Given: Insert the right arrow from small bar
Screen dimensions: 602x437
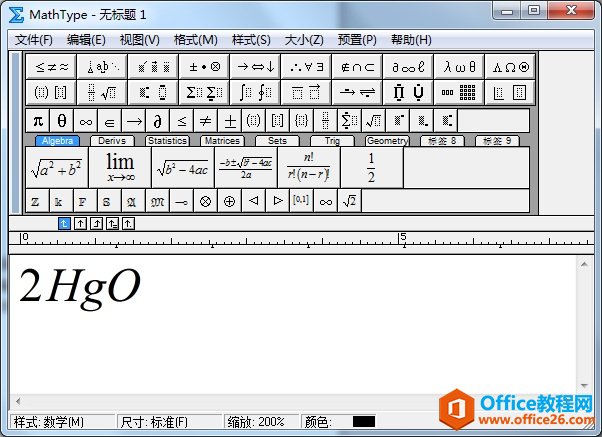Looking at the screenshot, I should click(x=134, y=121).
